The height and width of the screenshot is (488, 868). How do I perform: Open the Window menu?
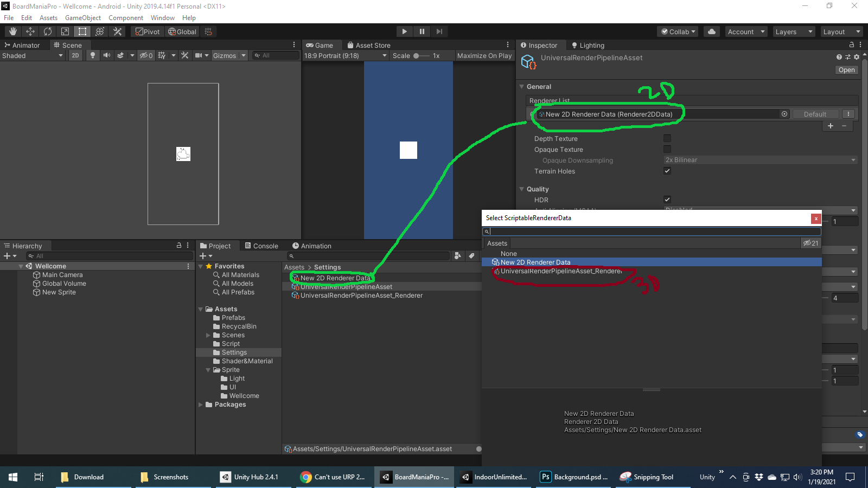click(163, 18)
